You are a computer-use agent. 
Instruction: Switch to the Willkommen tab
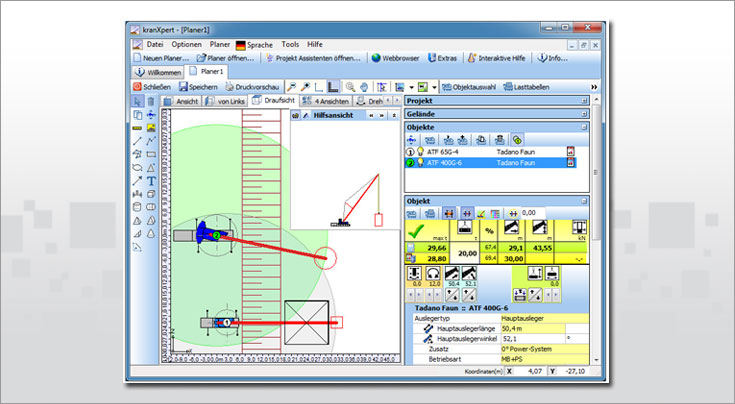pyautogui.click(x=158, y=72)
